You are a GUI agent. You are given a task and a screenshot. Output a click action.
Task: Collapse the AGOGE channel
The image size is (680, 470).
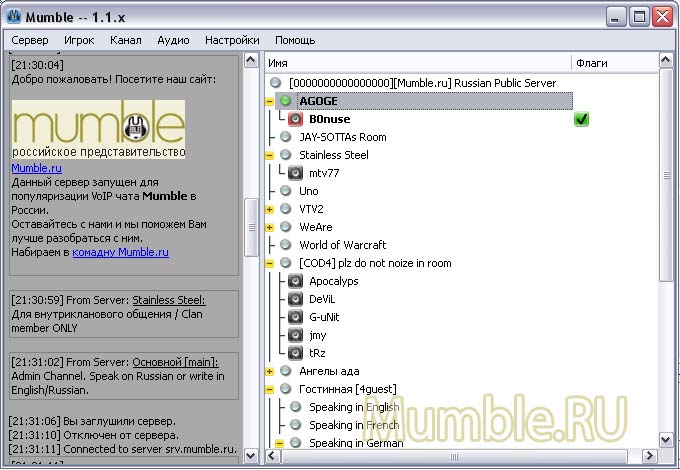pos(269,101)
